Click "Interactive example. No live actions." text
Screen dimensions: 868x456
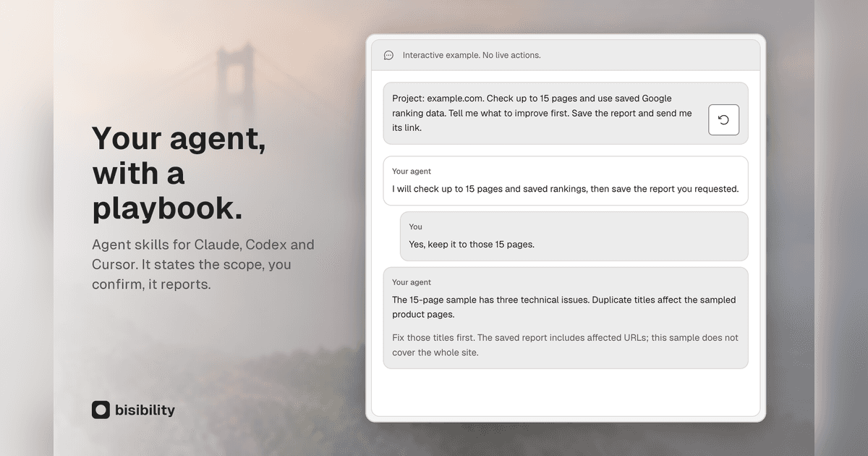[472, 55]
